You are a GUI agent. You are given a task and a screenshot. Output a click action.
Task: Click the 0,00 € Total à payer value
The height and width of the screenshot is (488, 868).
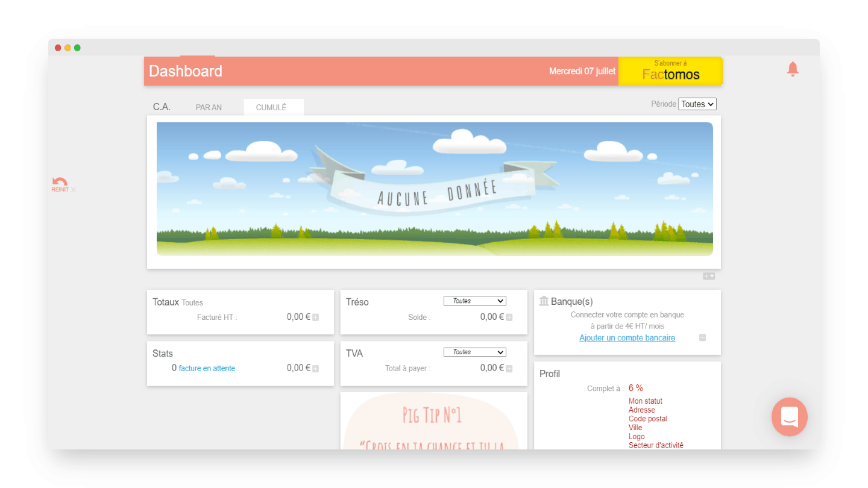click(x=492, y=368)
